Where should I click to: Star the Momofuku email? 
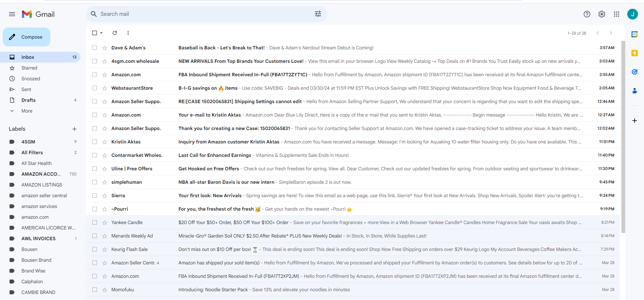(x=105, y=290)
